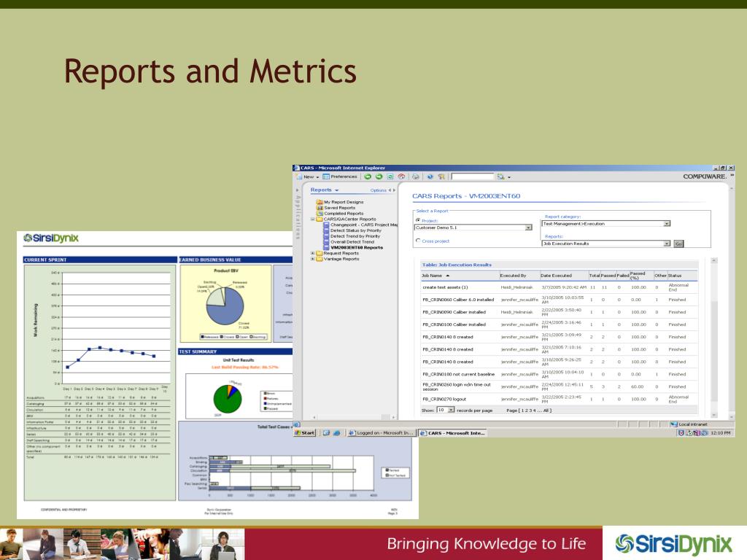The height and width of the screenshot is (560, 747).
Task: Click the 'FB_CRIN0100 Caliber installed' job
Action: 454,324
